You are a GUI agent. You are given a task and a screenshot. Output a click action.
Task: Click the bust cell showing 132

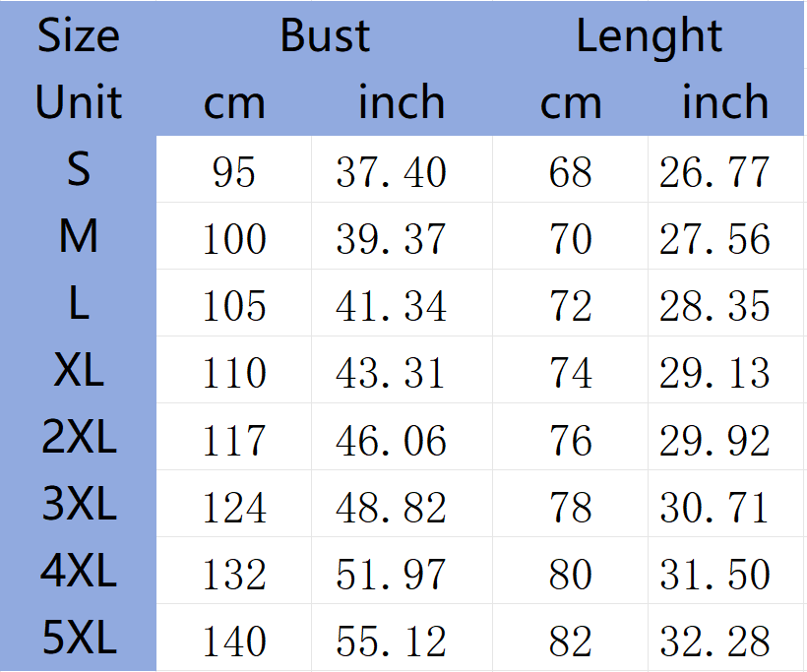pyautogui.click(x=234, y=574)
